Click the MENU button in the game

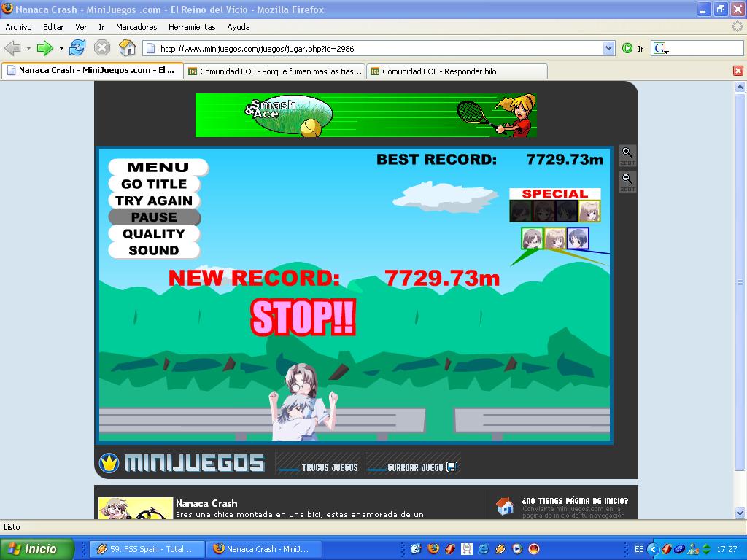[158, 167]
